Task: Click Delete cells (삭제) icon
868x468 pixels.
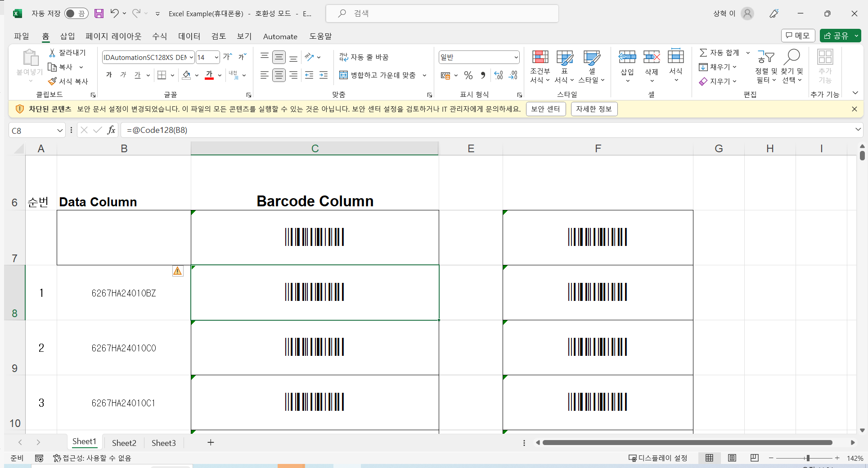Action: tap(652, 57)
